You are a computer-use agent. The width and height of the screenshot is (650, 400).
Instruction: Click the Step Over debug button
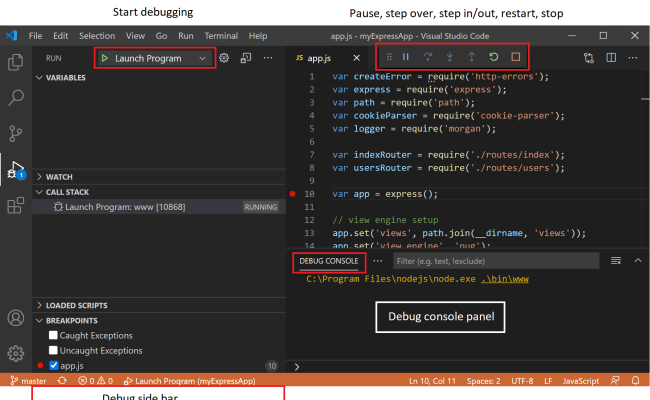coord(428,57)
